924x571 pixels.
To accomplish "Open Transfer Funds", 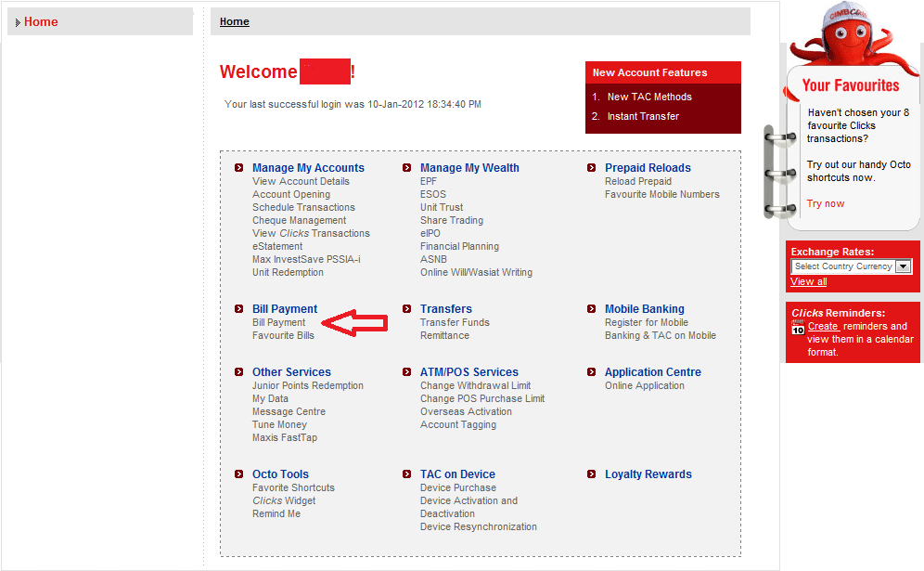I will pos(455,322).
